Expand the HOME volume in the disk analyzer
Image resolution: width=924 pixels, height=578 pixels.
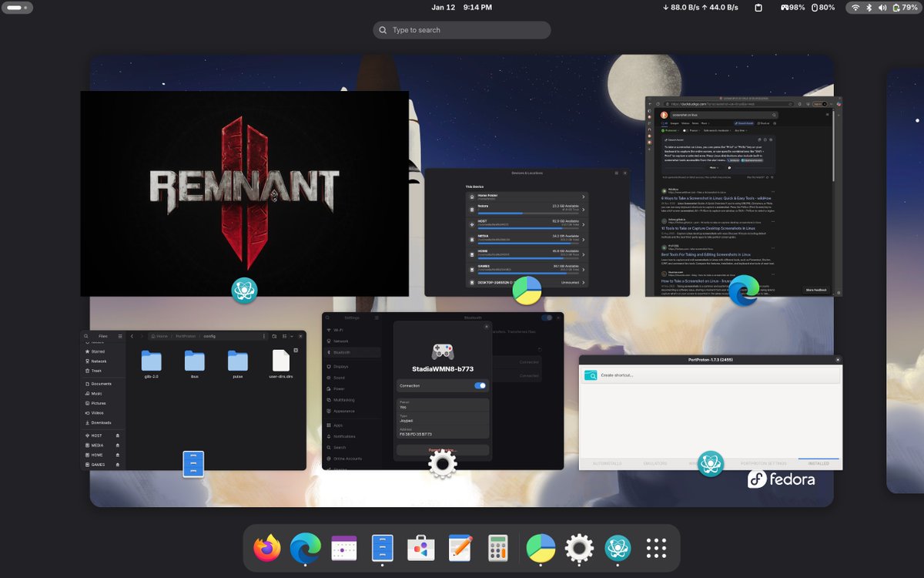(527, 253)
